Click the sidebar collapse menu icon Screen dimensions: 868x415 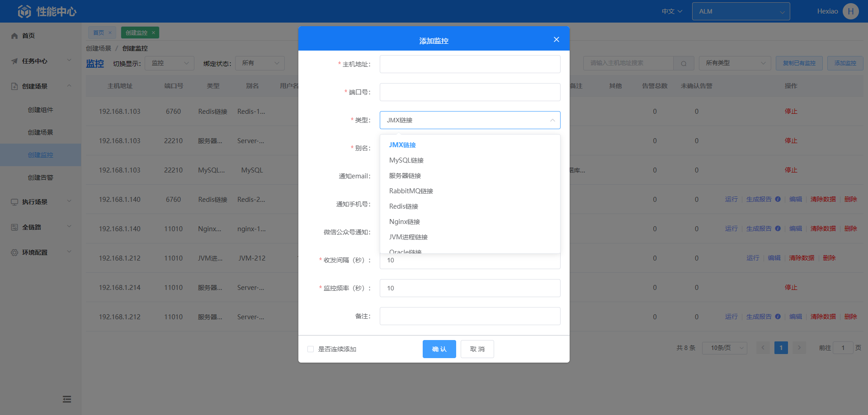click(67, 399)
